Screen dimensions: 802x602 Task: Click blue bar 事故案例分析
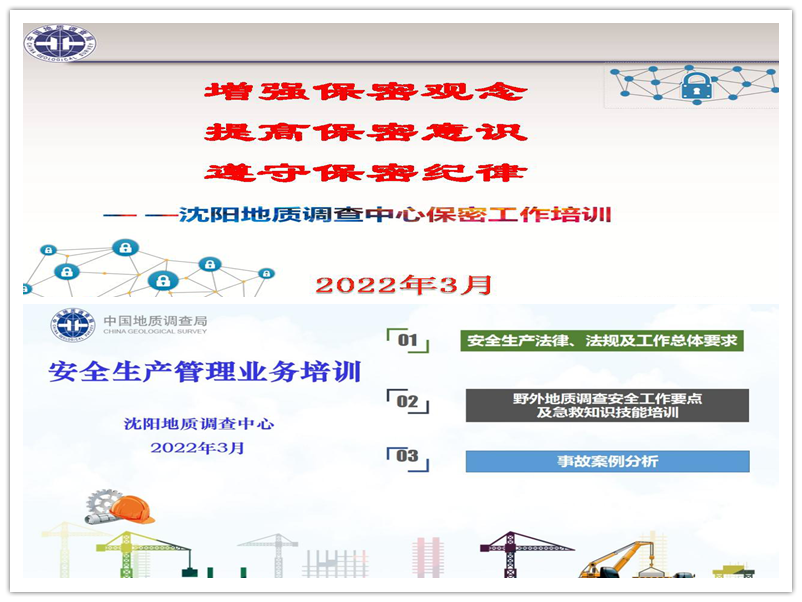tap(608, 461)
